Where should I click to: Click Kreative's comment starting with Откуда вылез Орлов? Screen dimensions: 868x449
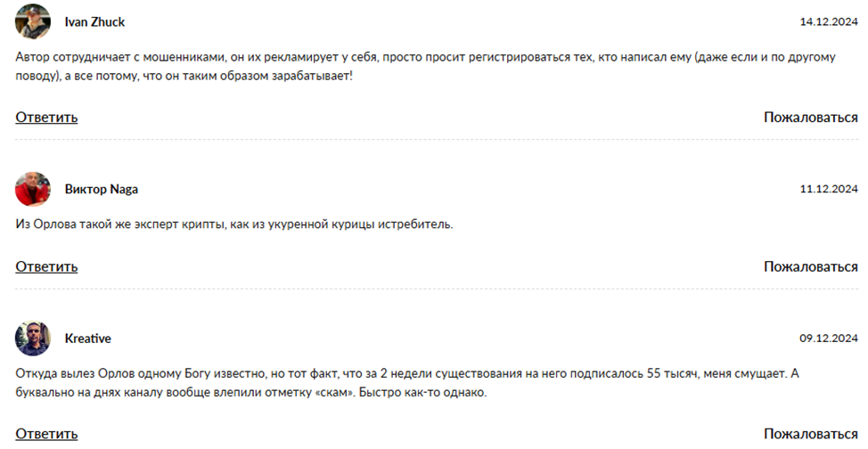[x=407, y=383]
